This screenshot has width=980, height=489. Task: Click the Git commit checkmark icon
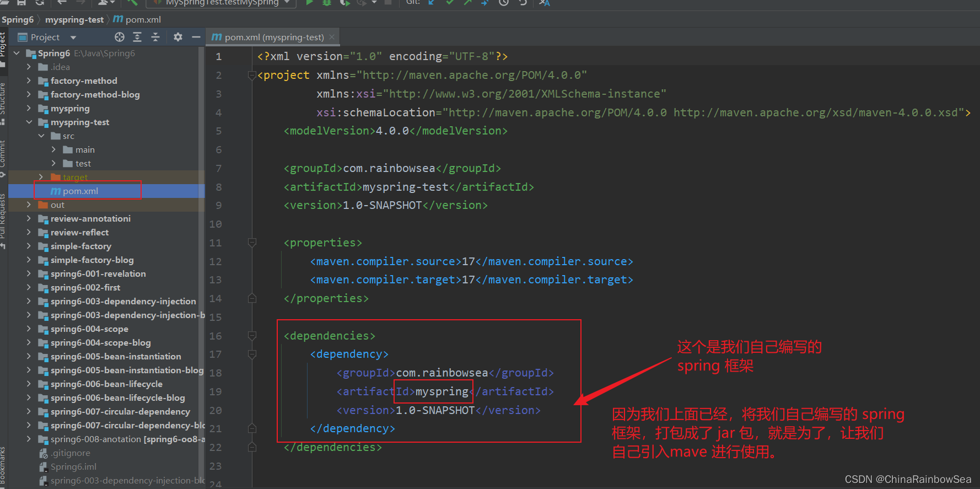tap(450, 2)
